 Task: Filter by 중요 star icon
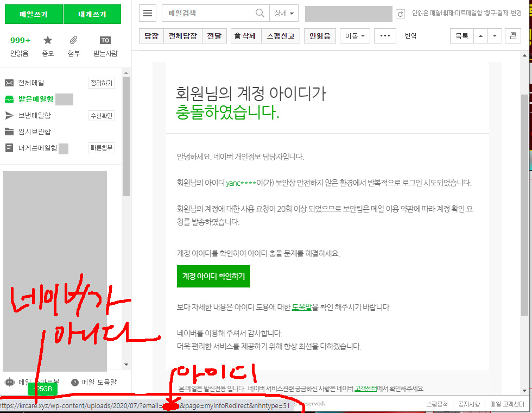pos(48,46)
